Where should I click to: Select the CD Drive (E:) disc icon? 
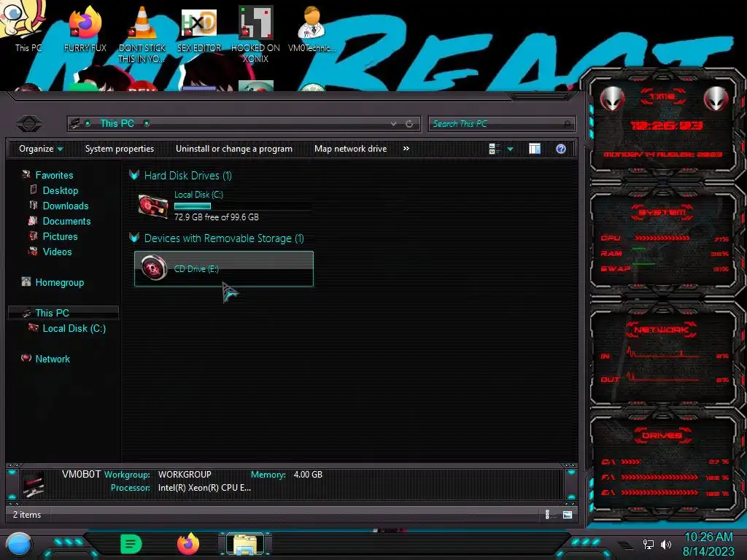(x=153, y=268)
